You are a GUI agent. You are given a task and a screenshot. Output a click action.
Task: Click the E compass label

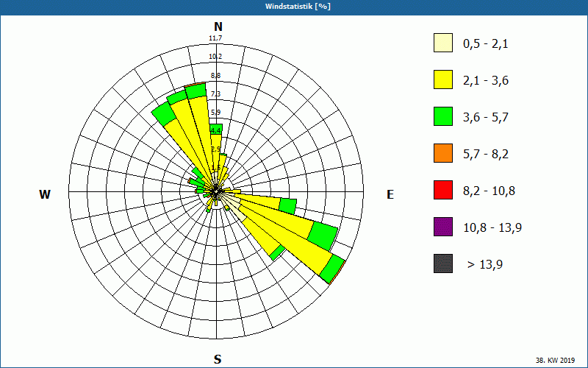390,194
